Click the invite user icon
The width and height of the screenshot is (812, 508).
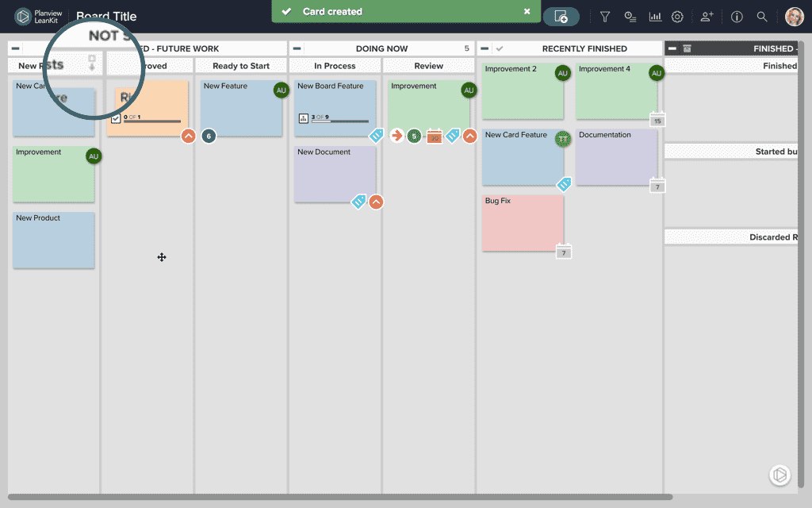tap(707, 17)
